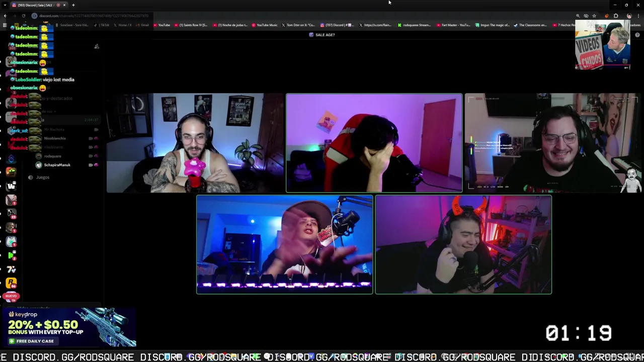Screen dimensions: 644x362
Task: Go back with browser back arrow
Action: pos(6,16)
